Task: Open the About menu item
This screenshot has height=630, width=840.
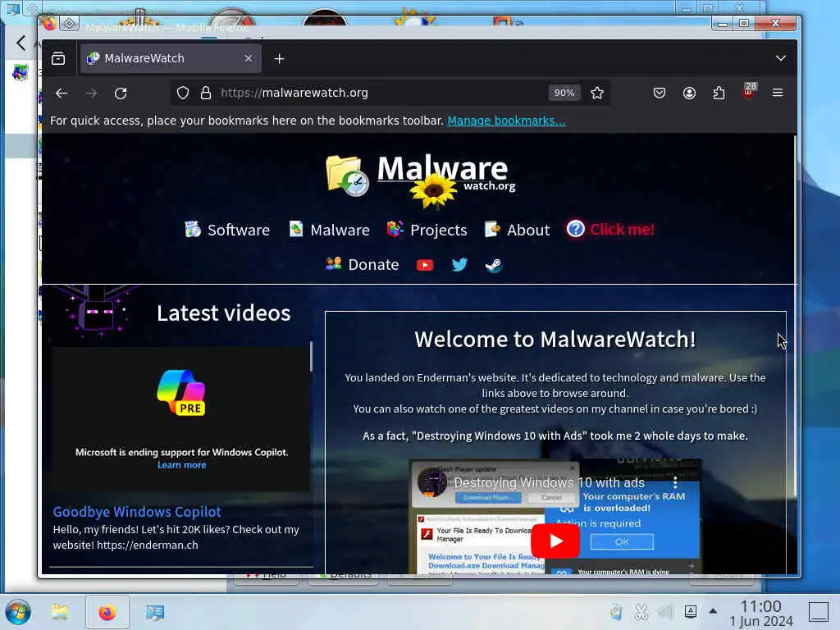Action: [517, 230]
